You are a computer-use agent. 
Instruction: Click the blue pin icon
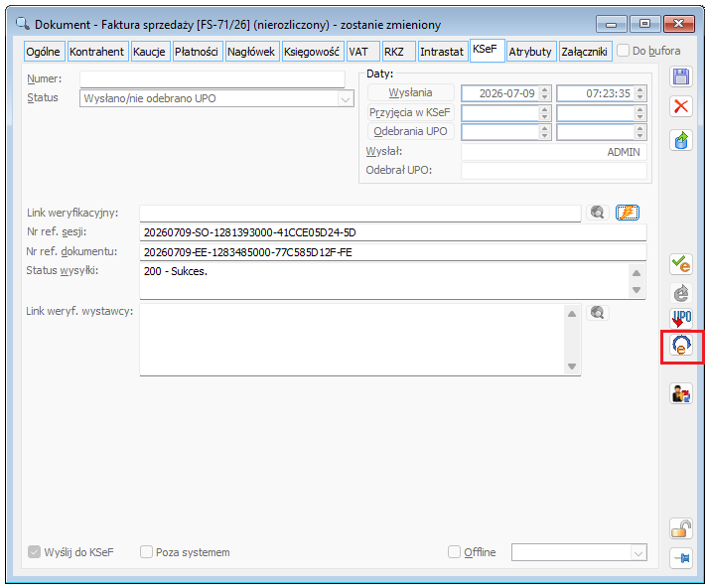tap(681, 558)
